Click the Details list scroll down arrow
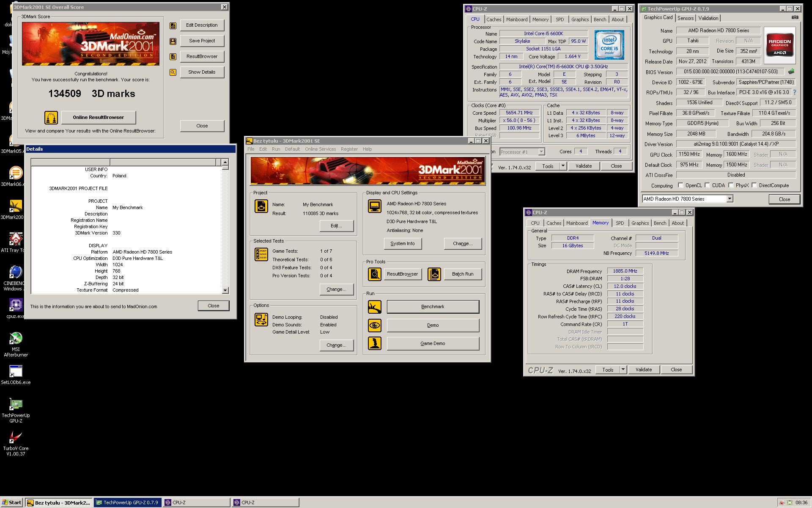 pos(225,290)
